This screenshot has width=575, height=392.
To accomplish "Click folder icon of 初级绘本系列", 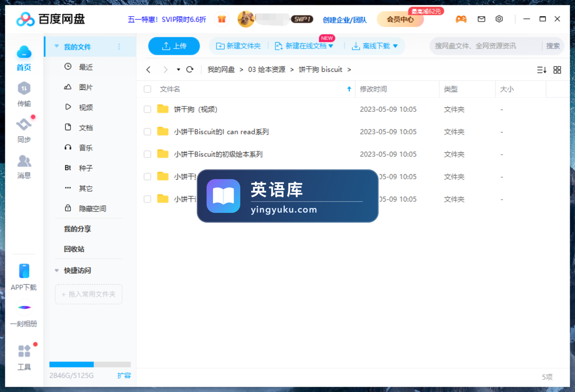I will point(163,154).
